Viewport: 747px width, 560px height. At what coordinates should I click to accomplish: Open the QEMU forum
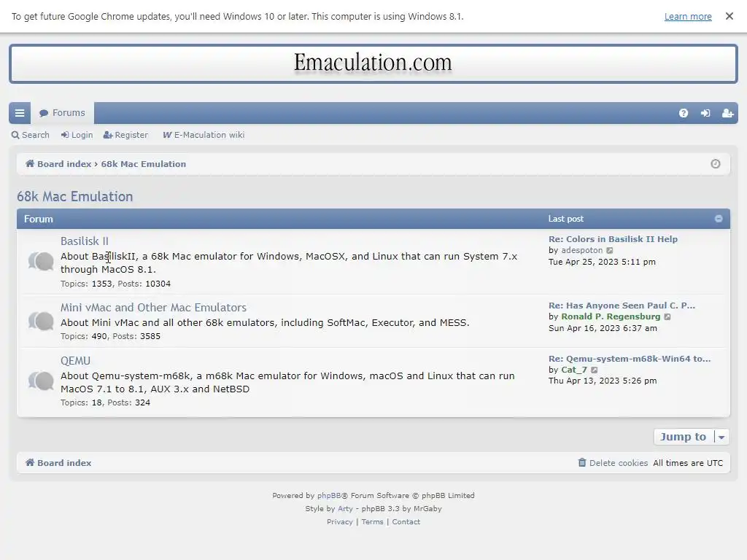tap(75, 361)
